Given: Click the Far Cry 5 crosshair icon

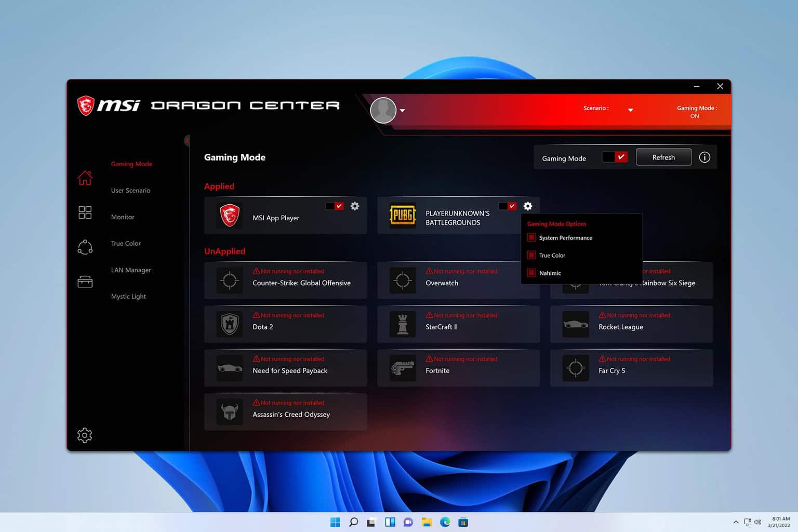Looking at the screenshot, I should [x=576, y=368].
